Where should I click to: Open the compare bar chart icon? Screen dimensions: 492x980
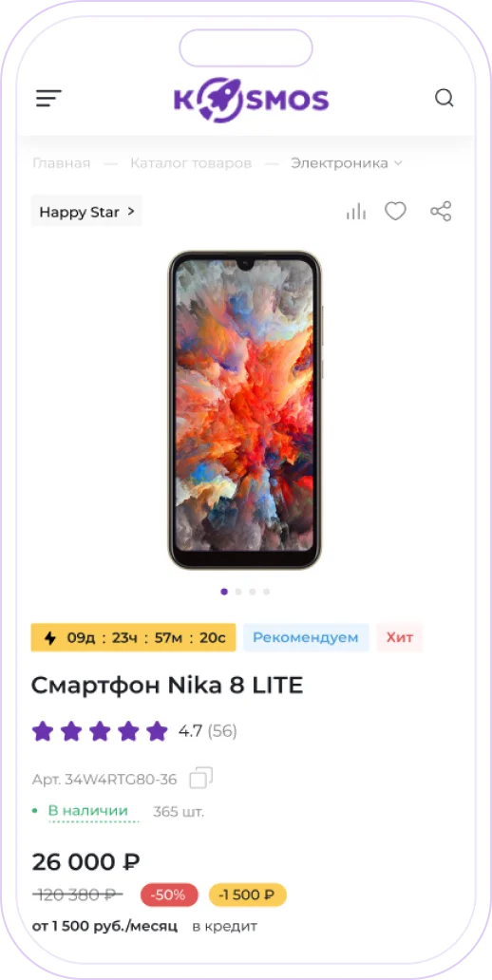pyautogui.click(x=356, y=211)
